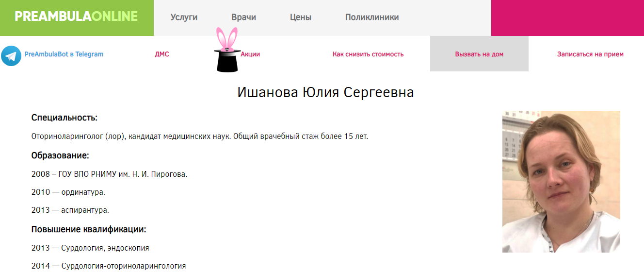Click the Вызвать на дом button

coord(479,53)
